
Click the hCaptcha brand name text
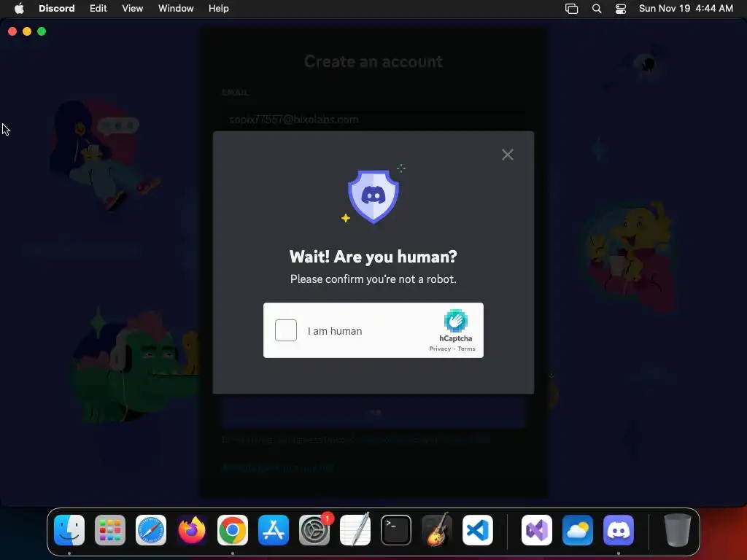coord(455,338)
